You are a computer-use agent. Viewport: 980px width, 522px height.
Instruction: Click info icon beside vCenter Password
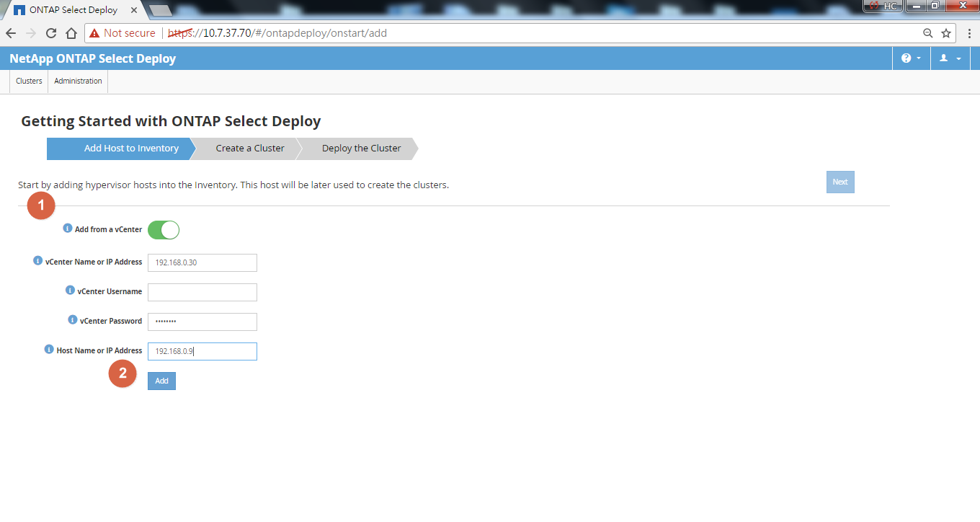pos(73,320)
